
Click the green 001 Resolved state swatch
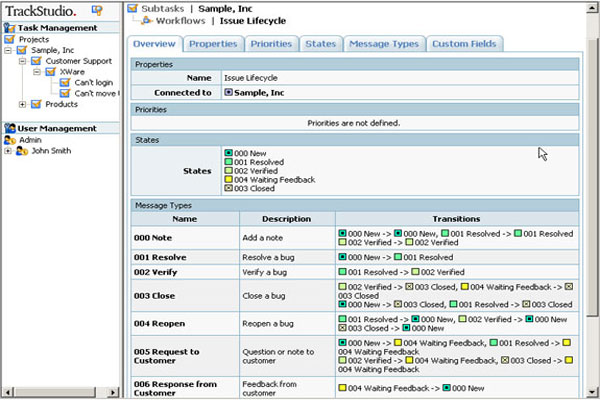(229, 161)
